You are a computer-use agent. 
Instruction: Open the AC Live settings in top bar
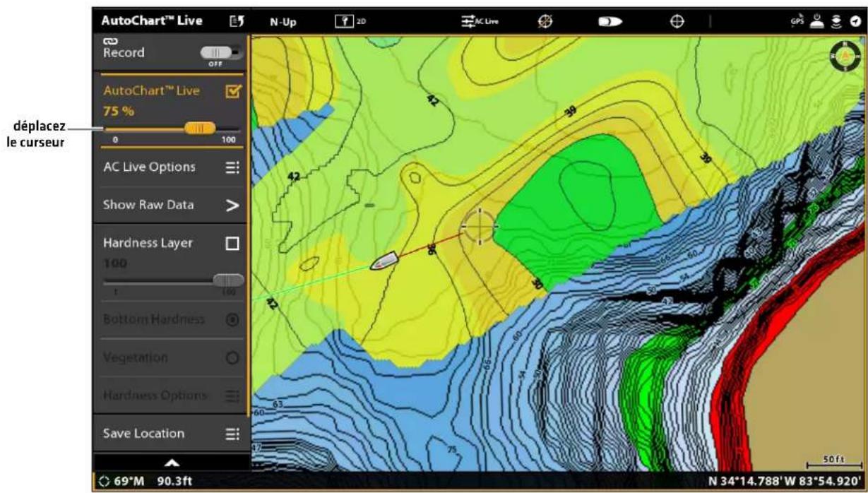(480, 21)
